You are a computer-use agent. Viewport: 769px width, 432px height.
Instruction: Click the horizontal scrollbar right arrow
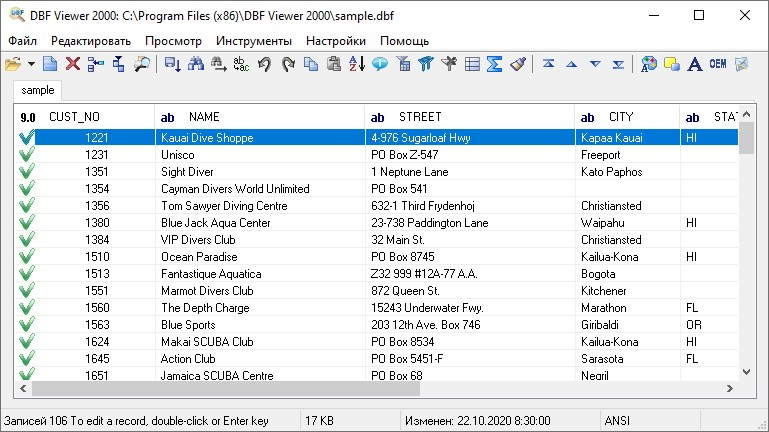tap(730, 388)
